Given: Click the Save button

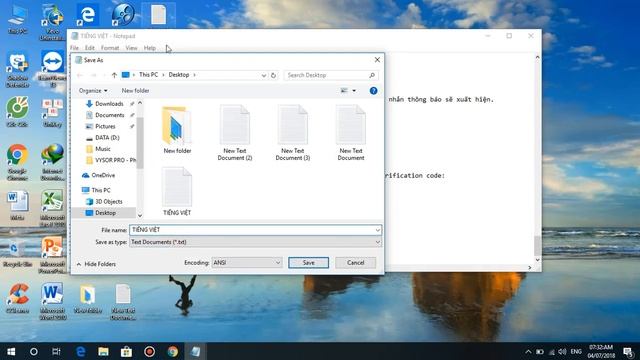Looking at the screenshot, I should coord(308,262).
